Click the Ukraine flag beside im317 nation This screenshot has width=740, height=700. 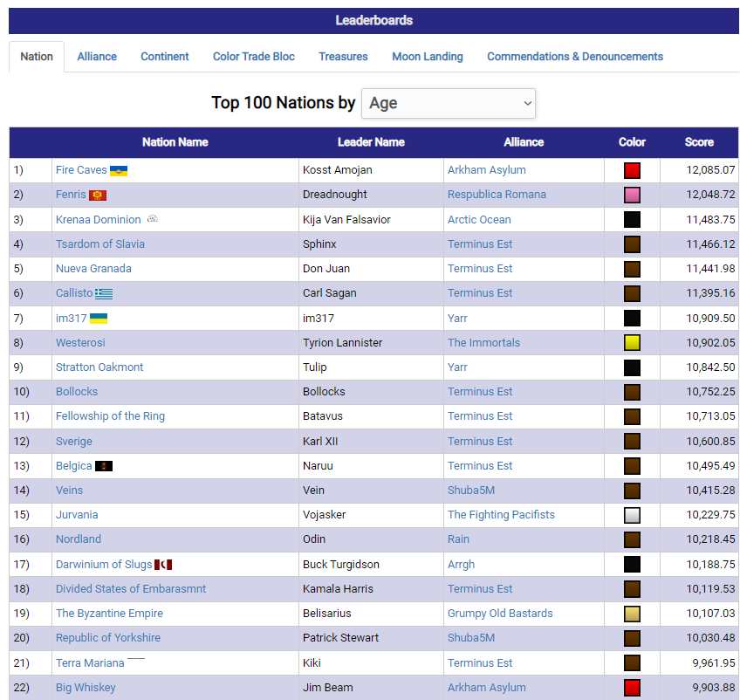point(99,319)
